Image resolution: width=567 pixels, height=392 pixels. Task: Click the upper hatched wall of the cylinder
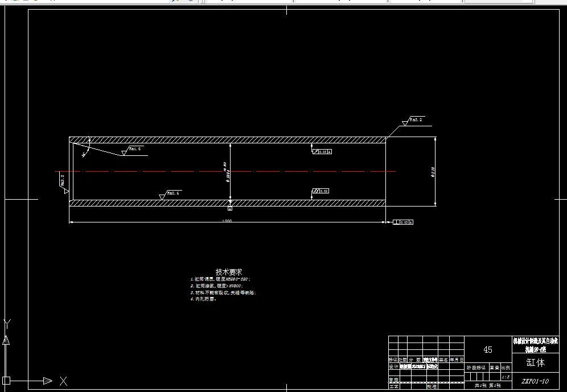(228, 140)
